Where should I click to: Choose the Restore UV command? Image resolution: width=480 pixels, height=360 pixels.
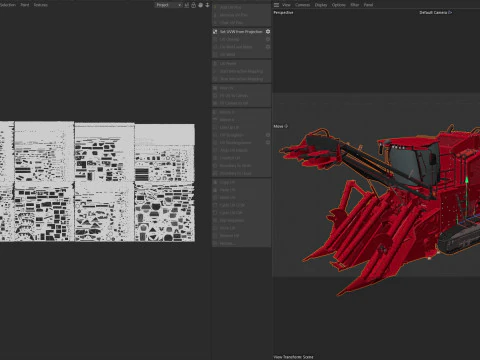click(x=242, y=236)
